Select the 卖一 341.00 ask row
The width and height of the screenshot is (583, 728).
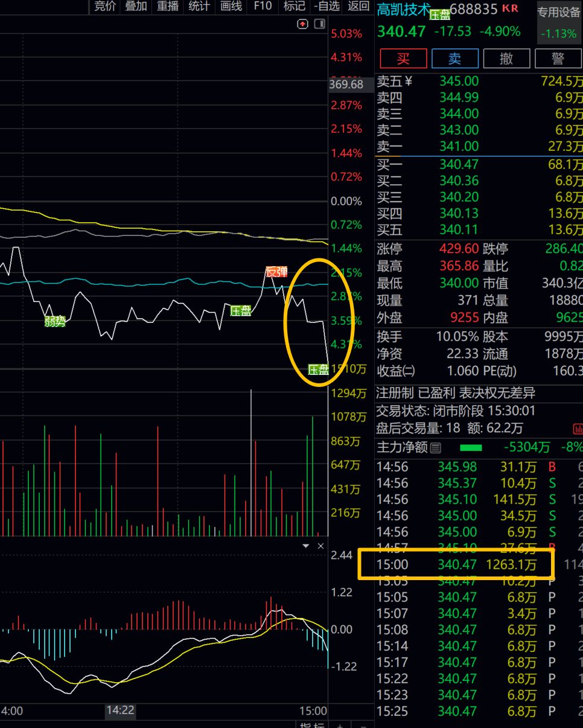479,146
